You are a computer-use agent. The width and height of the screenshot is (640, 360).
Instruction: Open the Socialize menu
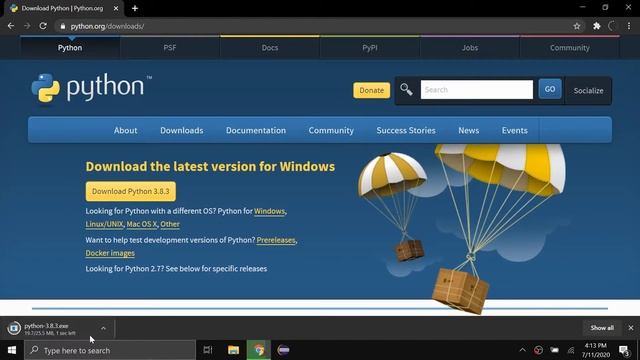coord(588,91)
